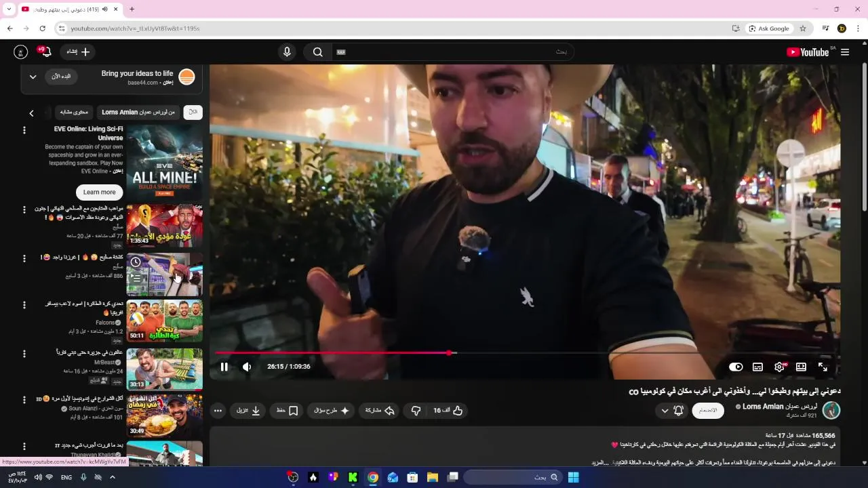Expand the base44 ad chevron

pyautogui.click(x=33, y=77)
